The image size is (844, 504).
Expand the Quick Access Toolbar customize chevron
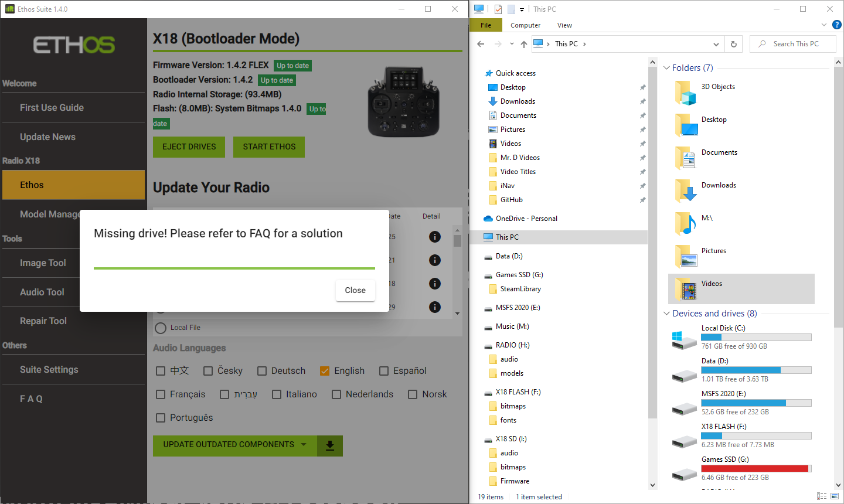click(x=520, y=9)
